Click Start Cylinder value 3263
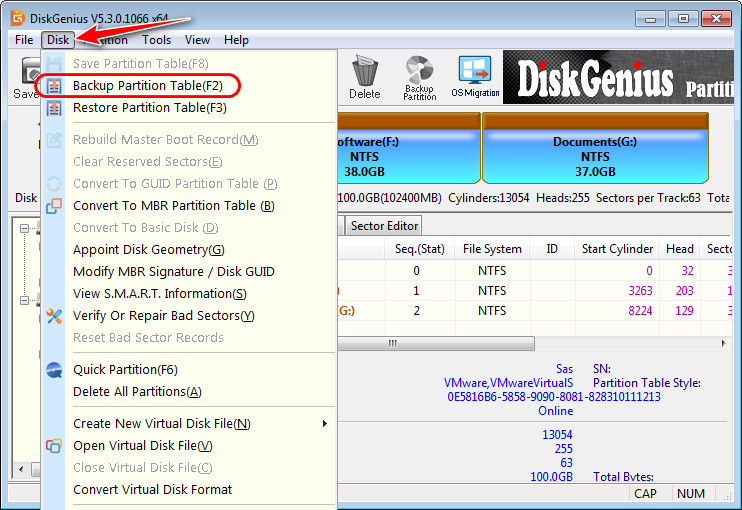 [x=640, y=290]
